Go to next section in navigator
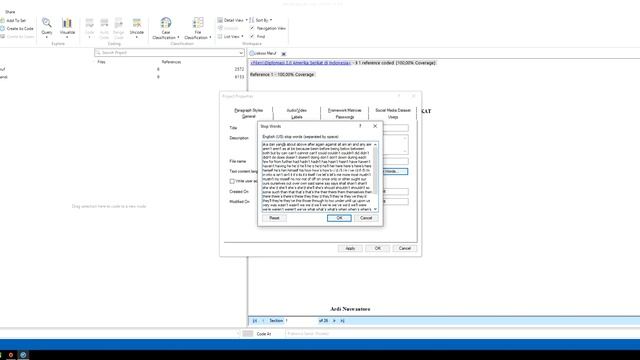This screenshot has width=640, height=360. click(x=334, y=321)
